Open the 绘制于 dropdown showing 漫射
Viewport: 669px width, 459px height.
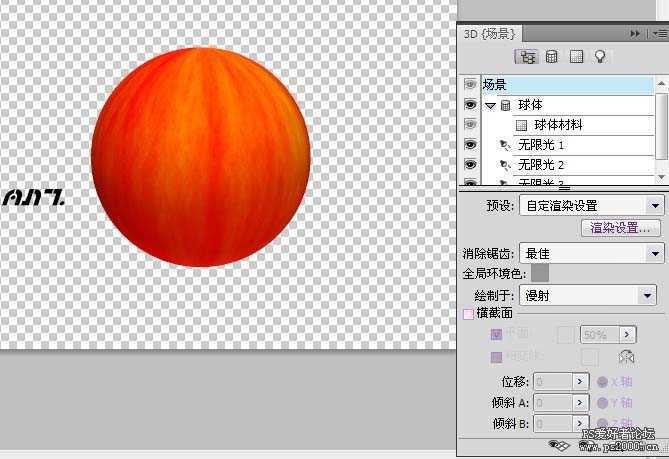click(588, 296)
